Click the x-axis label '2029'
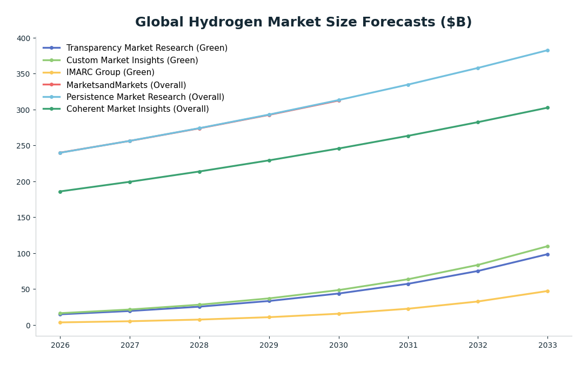The width and height of the screenshot is (588, 365). [269, 345]
